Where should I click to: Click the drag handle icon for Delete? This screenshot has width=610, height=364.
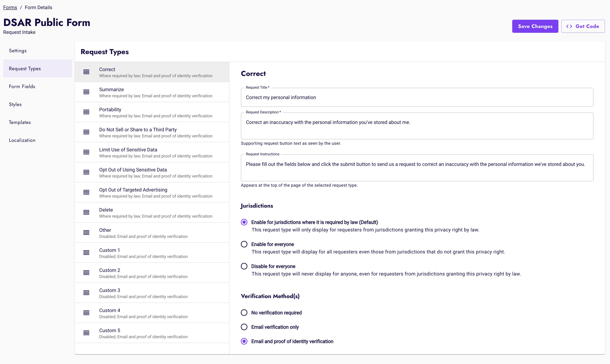coord(86,212)
